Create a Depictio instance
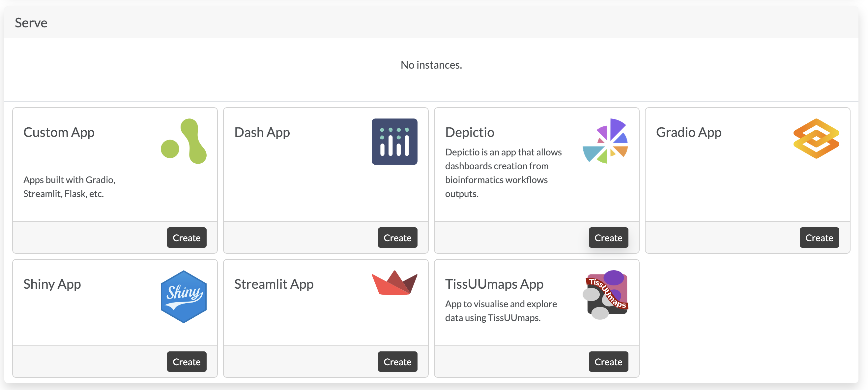 [608, 238]
